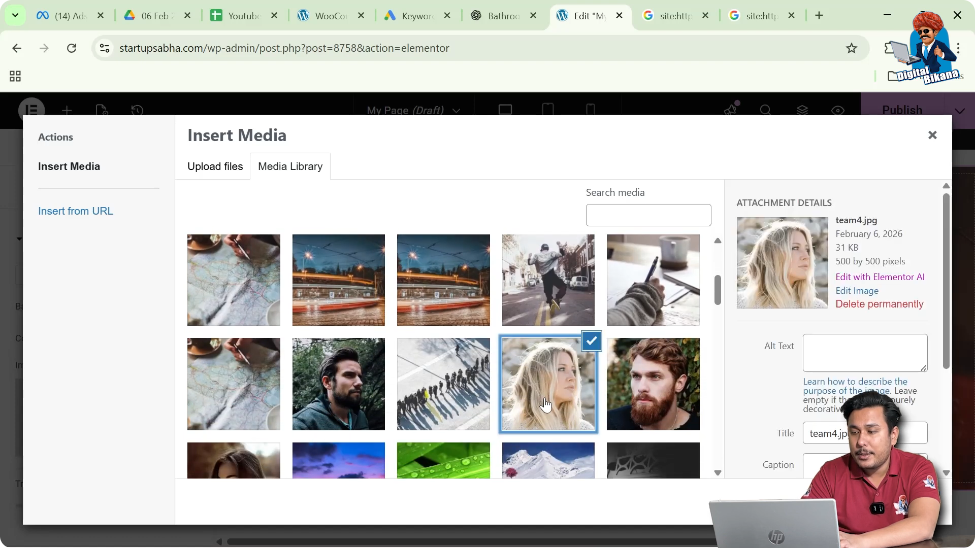Click the attachment details scrollbar thumb
Screen dimensions: 975x548
click(946, 280)
